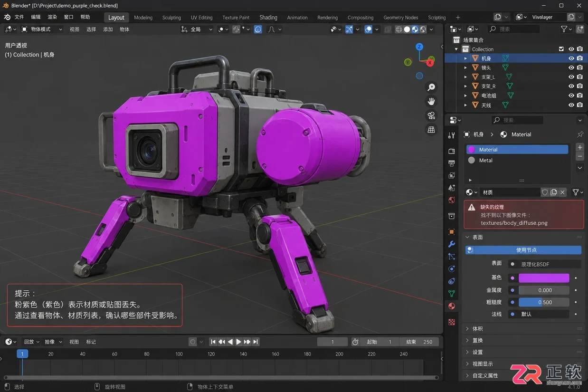Open the Object properties orange square tab

pos(452,232)
